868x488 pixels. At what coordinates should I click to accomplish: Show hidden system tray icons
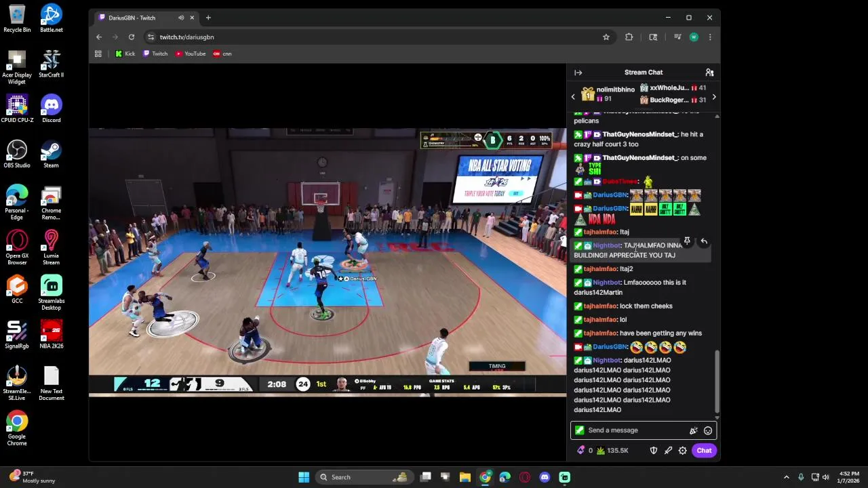pyautogui.click(x=787, y=477)
